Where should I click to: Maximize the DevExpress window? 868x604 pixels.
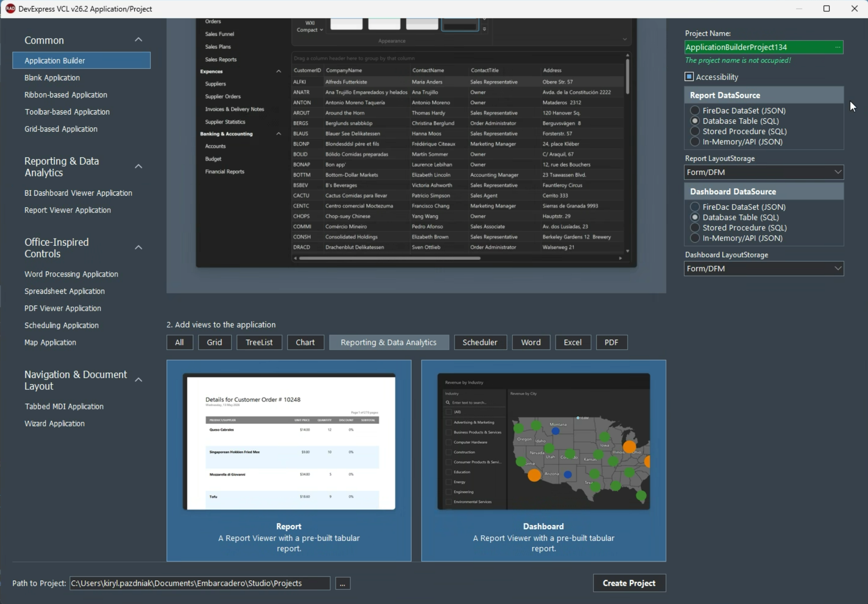826,9
